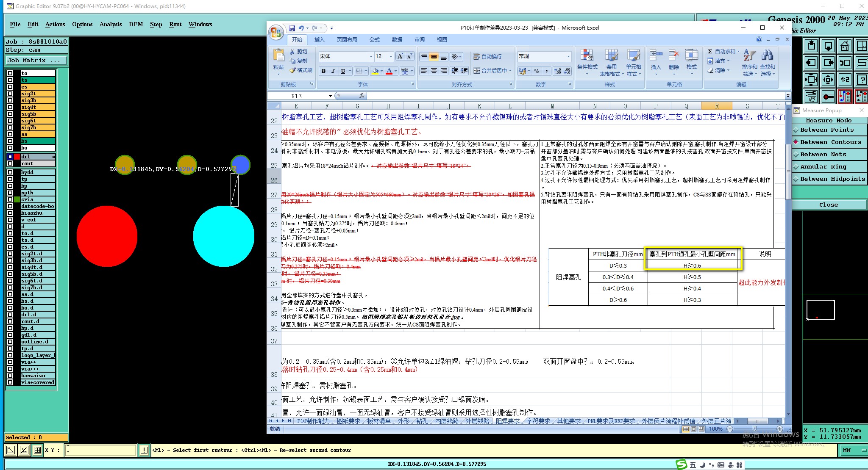The image size is (868, 470).
Task: Toggle the sig2t layer checkbox
Action: [x=10, y=94]
